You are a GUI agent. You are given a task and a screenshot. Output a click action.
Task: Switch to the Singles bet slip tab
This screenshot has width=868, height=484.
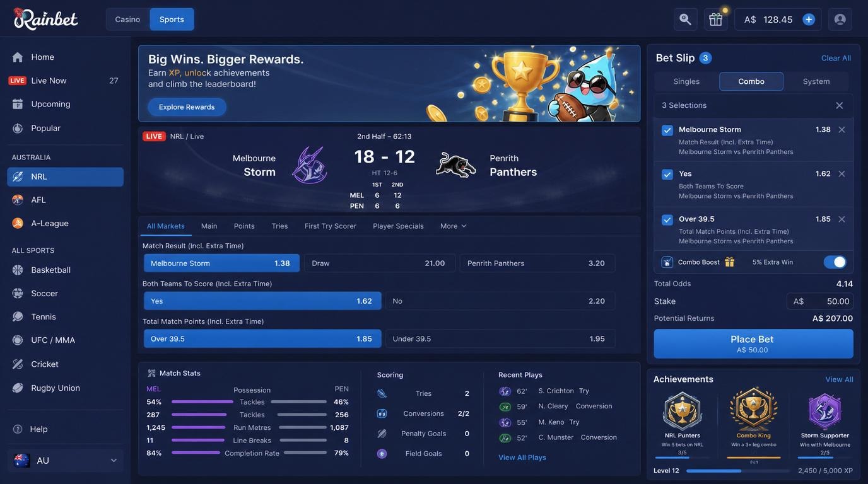point(686,81)
